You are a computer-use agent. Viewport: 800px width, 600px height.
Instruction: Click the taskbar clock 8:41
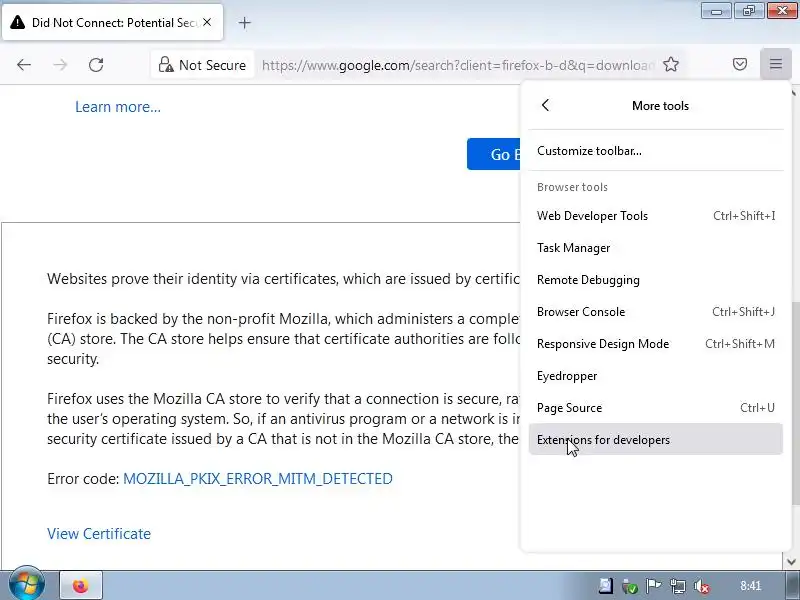[751, 586]
